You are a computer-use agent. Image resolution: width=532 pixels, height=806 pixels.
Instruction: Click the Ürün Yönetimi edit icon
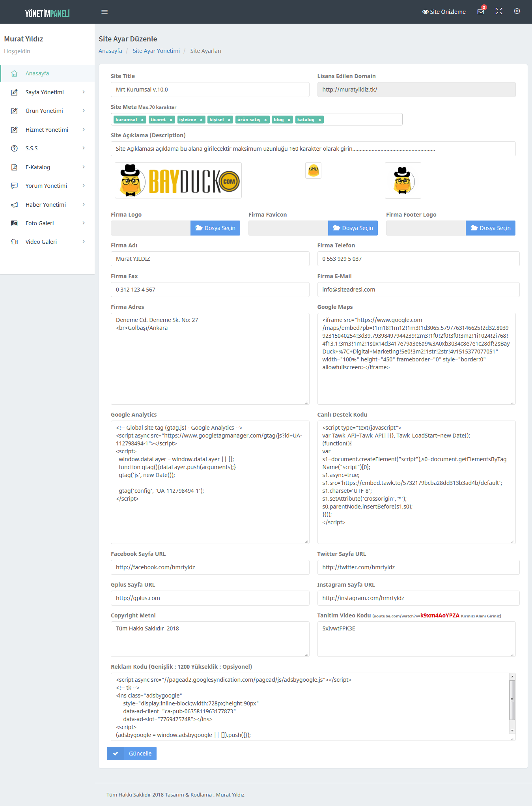14,111
